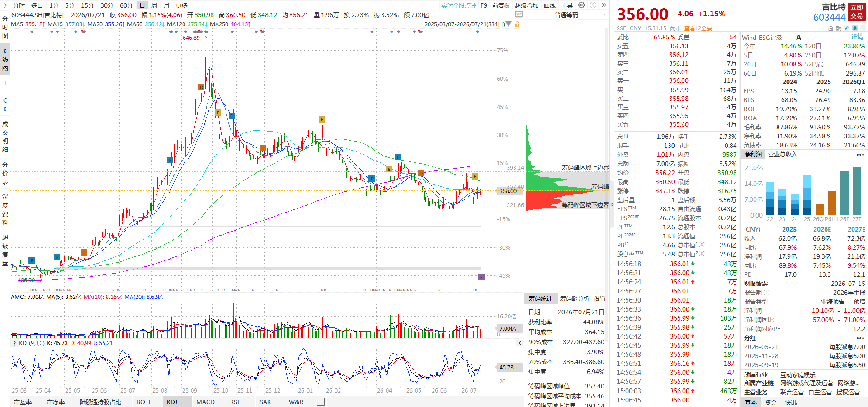868x407 pixels.
Task: Open the date range dropdown triangle
Action: coord(509,24)
